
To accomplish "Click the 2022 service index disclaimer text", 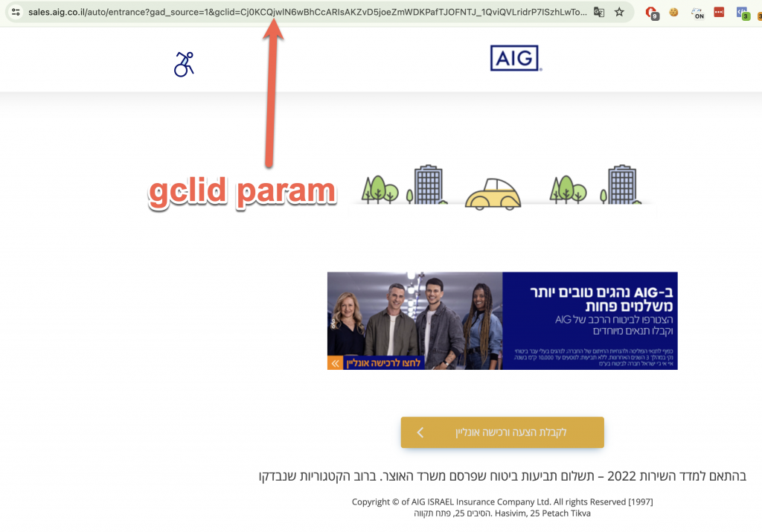I will [x=502, y=476].
